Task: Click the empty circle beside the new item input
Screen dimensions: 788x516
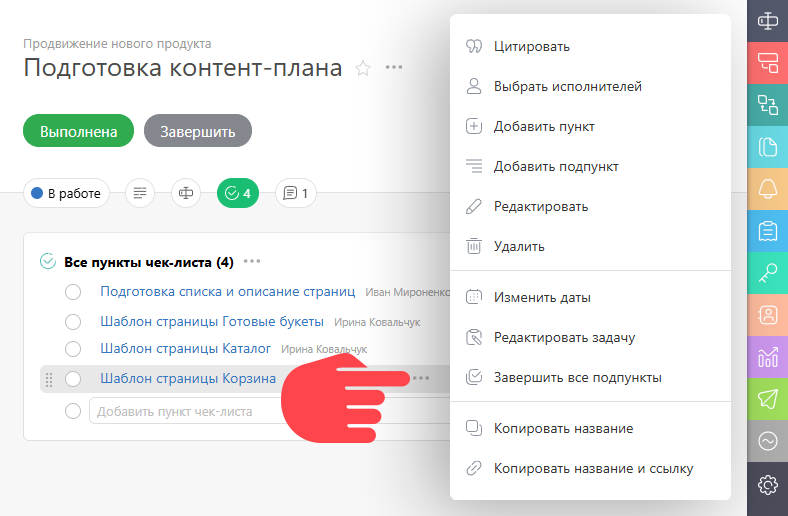Action: (73, 411)
